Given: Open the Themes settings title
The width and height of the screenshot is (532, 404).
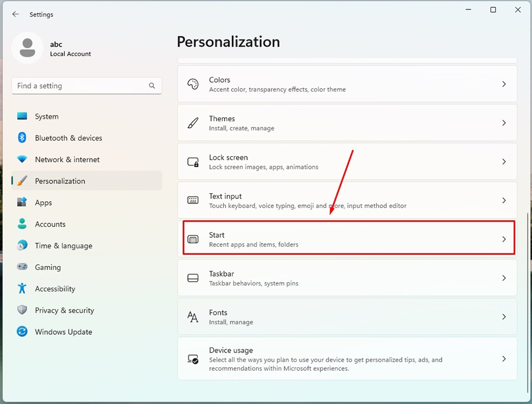Looking at the screenshot, I should coord(222,119).
